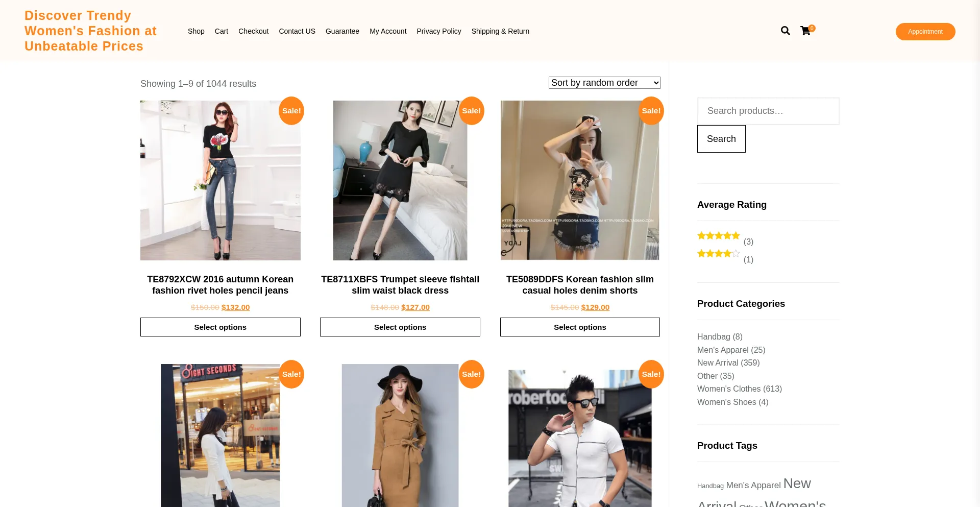Filter by five-star average rating

point(718,236)
